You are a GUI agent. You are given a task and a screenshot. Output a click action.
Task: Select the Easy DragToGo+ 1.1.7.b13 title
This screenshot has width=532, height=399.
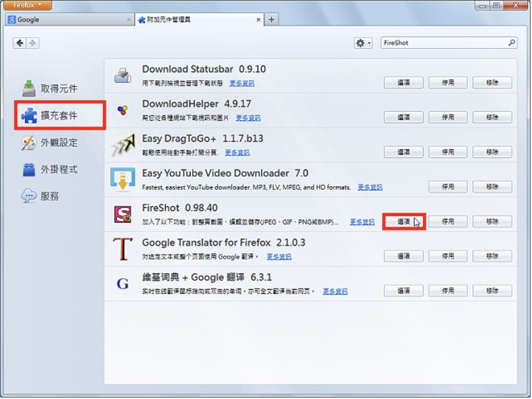(x=202, y=138)
